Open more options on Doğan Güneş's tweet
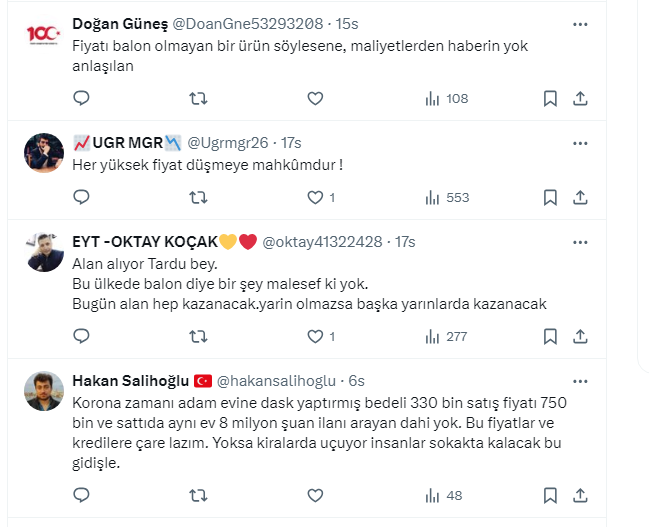Screen dimensions: 649x527 coord(580,23)
